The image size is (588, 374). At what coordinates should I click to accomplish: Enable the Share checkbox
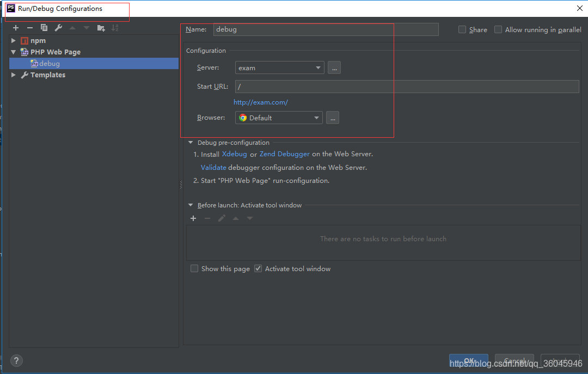pyautogui.click(x=462, y=29)
